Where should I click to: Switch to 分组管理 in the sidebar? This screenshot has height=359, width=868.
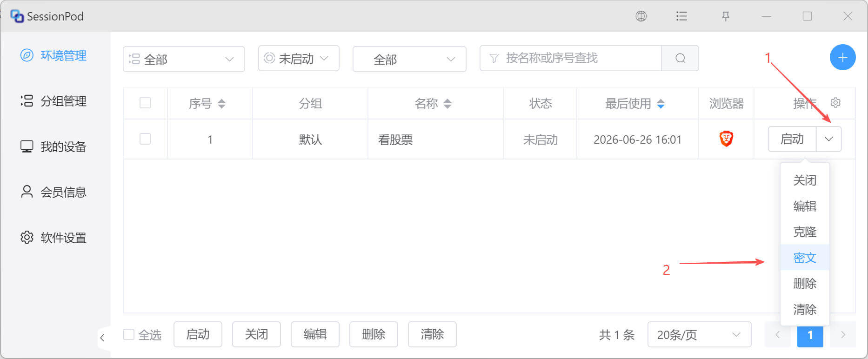coord(54,101)
